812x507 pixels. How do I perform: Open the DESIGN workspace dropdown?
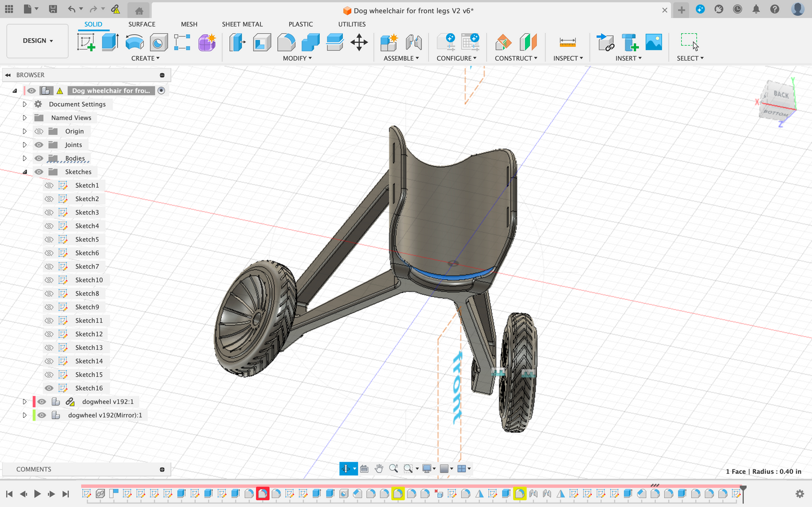(x=38, y=41)
